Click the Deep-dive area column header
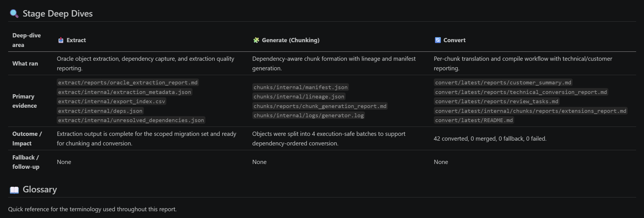Screen dimensions: 644x218 click(x=26, y=40)
